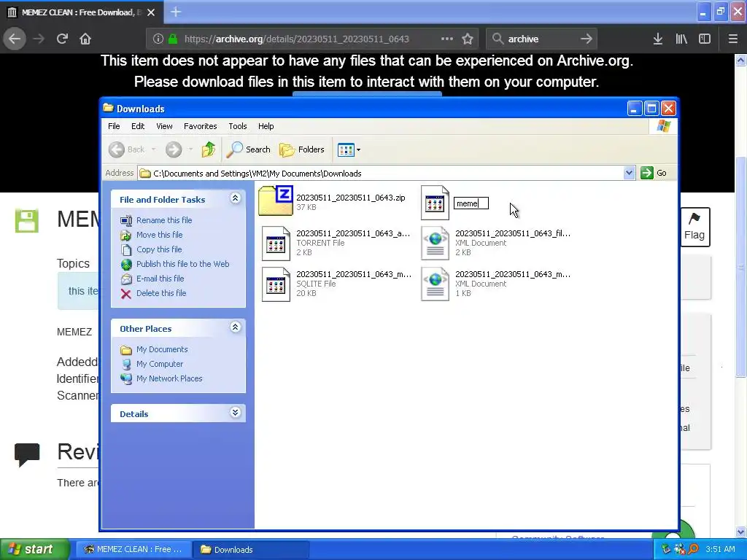Open My Documents in Other Places
This screenshot has width=747, height=560.
(x=162, y=349)
